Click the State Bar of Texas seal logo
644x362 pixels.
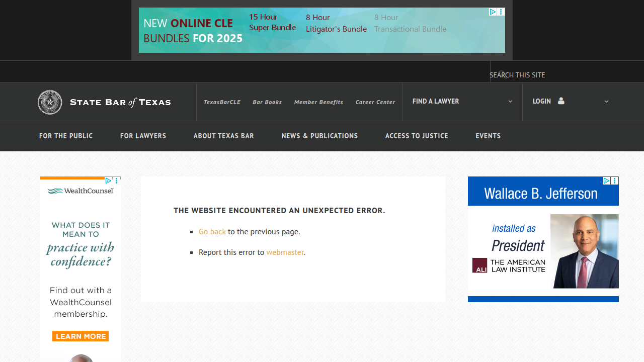pos(50,102)
